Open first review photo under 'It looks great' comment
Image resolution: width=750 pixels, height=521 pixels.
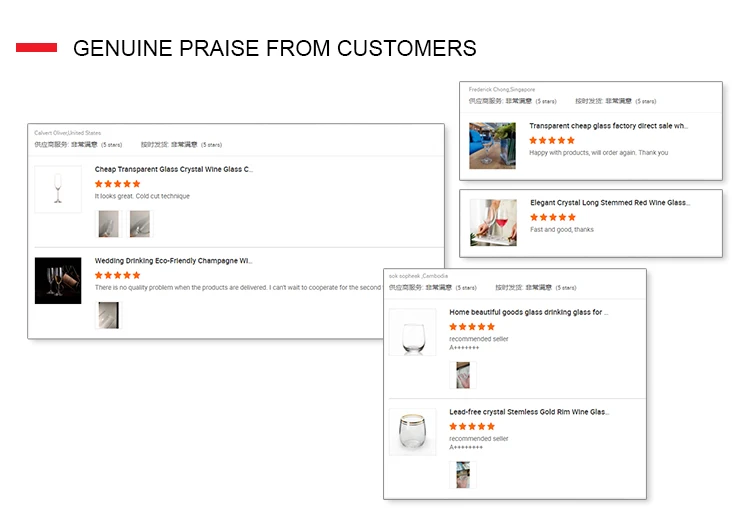(108, 224)
